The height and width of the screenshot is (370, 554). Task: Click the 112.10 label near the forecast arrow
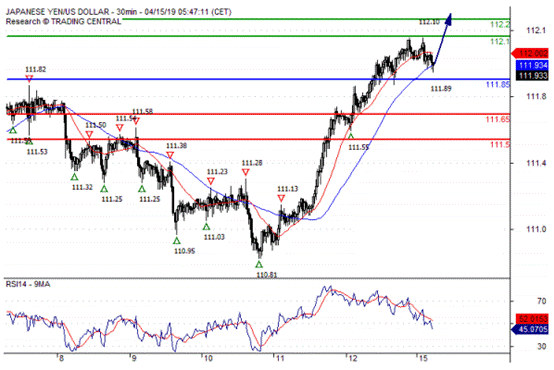[x=429, y=22]
